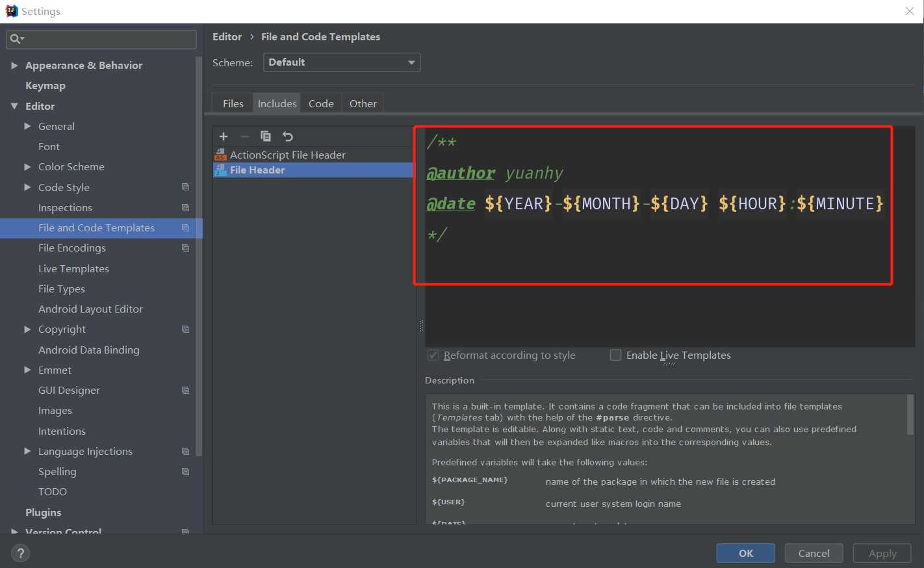Expand the Language Injections node arrow
This screenshot has height=568, width=924.
pos(27,451)
